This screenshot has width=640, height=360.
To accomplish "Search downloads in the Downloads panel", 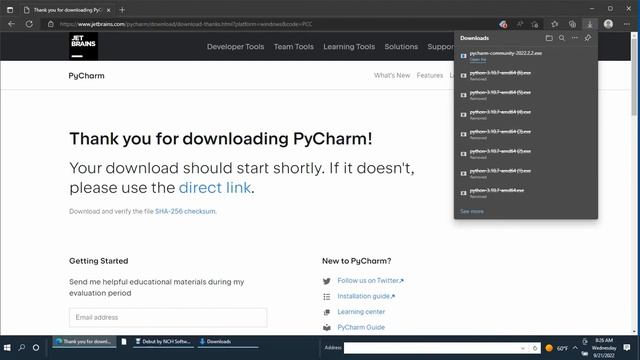I will pos(562,38).
